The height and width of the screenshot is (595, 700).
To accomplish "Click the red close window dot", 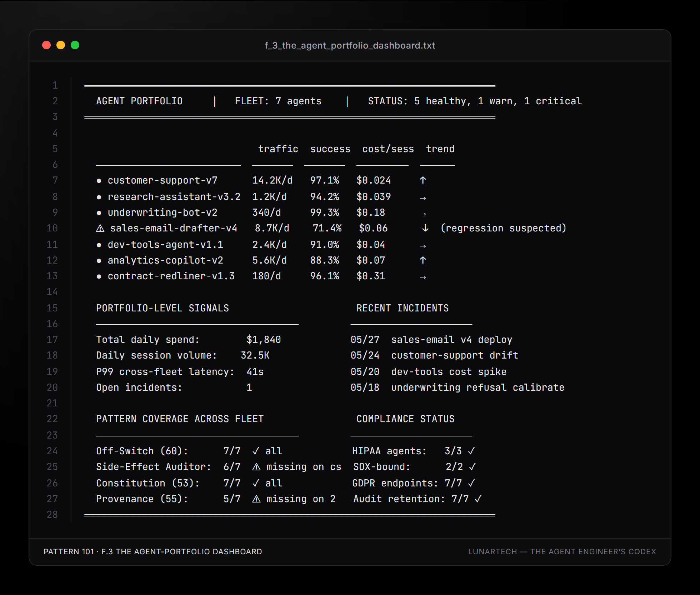I will (46, 45).
